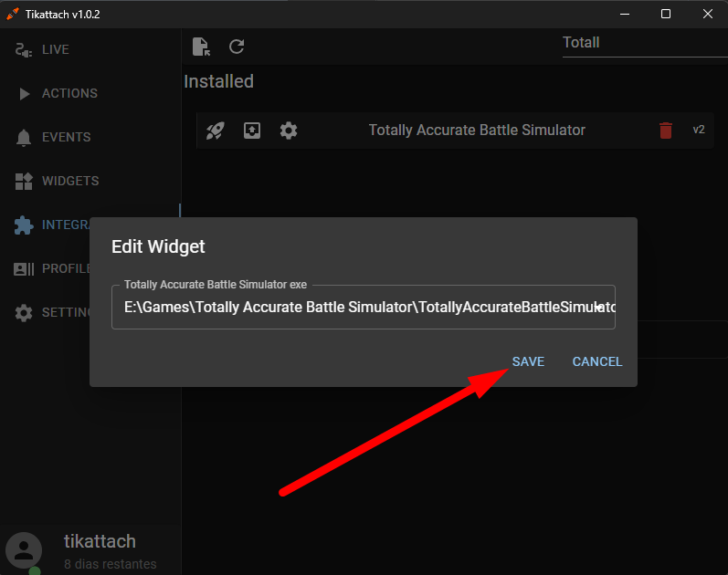Open gear settings for Totally Accurate Battle Simulator

[x=289, y=131]
